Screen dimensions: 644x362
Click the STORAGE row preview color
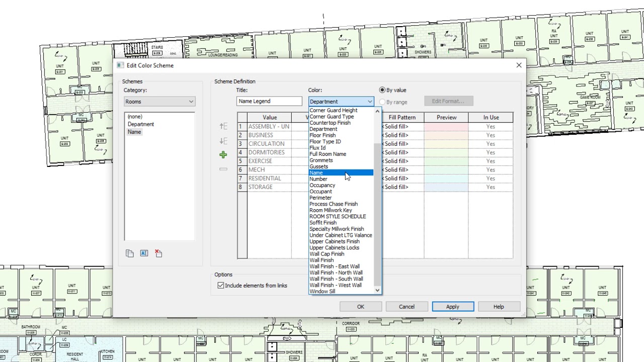click(446, 187)
